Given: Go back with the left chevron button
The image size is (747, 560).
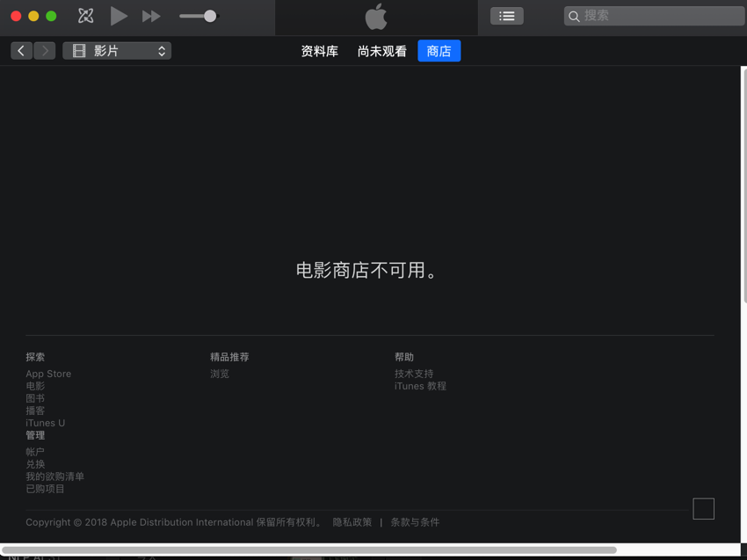Looking at the screenshot, I should coord(21,50).
